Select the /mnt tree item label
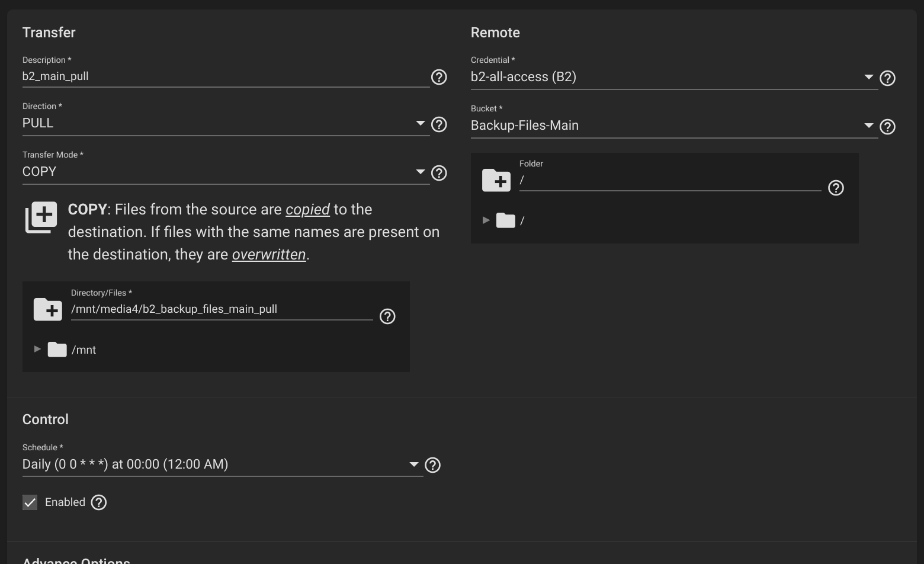The width and height of the screenshot is (924, 564). pyautogui.click(x=84, y=350)
